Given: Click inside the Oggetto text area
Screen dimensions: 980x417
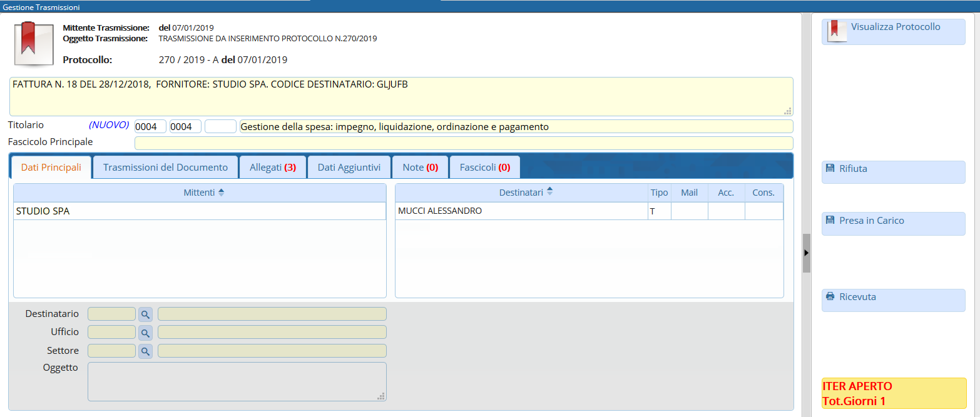Looking at the screenshot, I should [237, 381].
